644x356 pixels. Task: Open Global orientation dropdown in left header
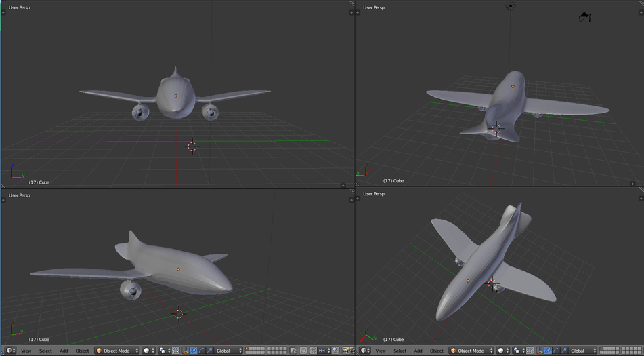click(x=228, y=351)
